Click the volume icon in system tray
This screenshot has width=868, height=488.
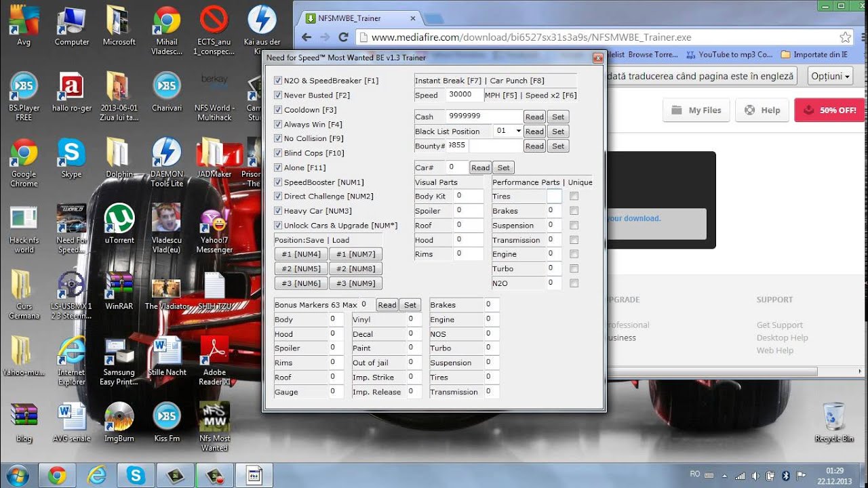click(755, 475)
